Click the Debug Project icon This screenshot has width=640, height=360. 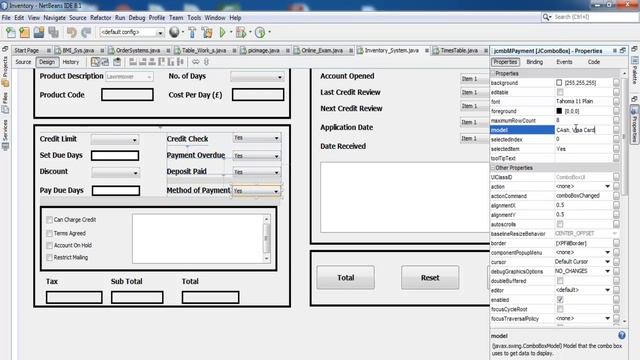[241, 32]
